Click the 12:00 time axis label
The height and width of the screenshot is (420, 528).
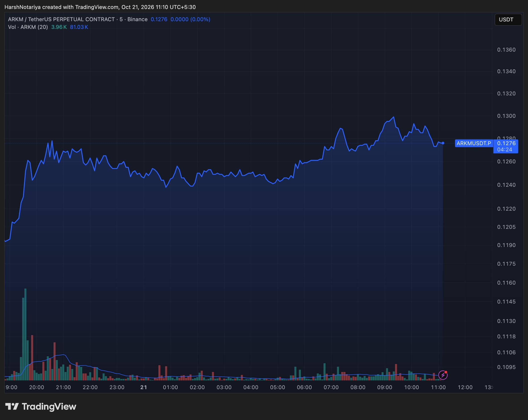tap(465, 387)
